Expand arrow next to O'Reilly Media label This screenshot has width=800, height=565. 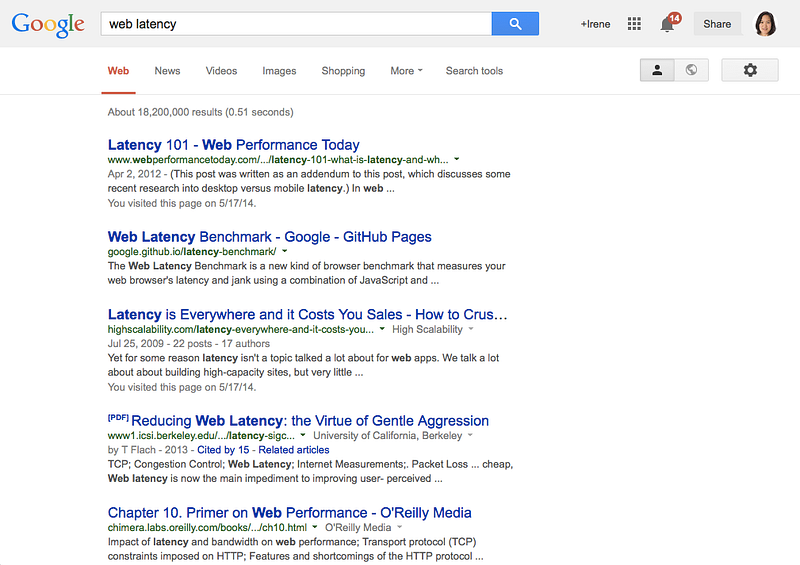click(400, 527)
